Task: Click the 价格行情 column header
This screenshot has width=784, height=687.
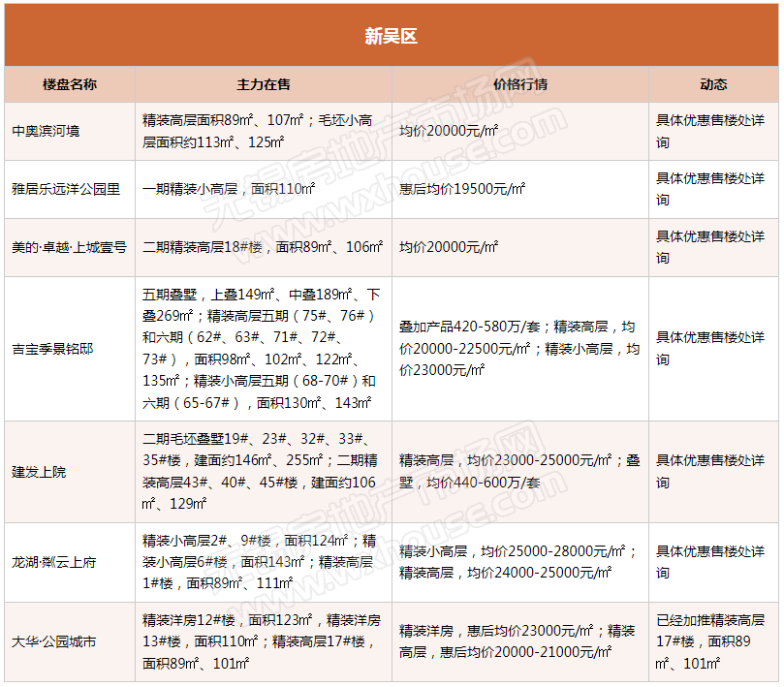Action: (x=519, y=84)
